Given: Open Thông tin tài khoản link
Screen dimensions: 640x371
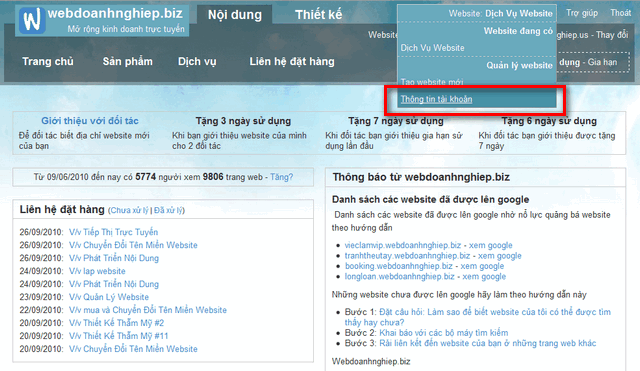Looking at the screenshot, I should click(436, 99).
